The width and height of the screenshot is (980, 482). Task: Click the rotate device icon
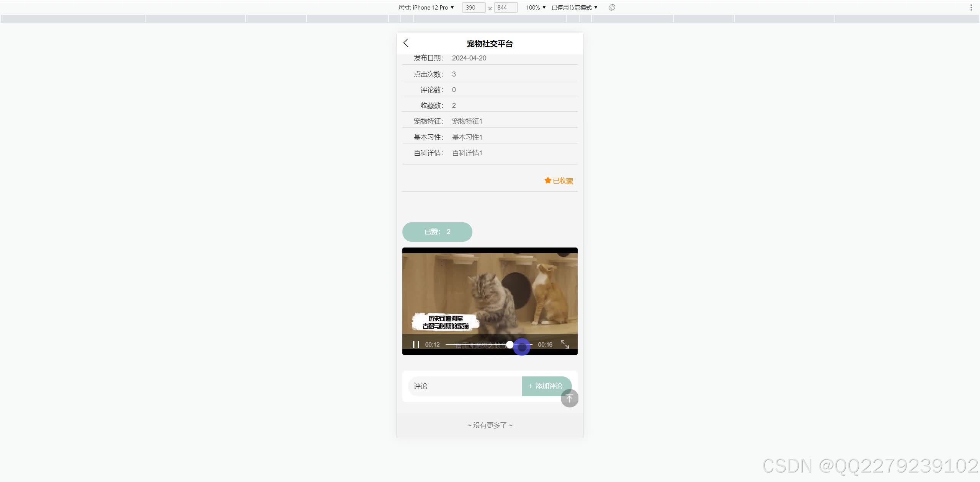612,7
